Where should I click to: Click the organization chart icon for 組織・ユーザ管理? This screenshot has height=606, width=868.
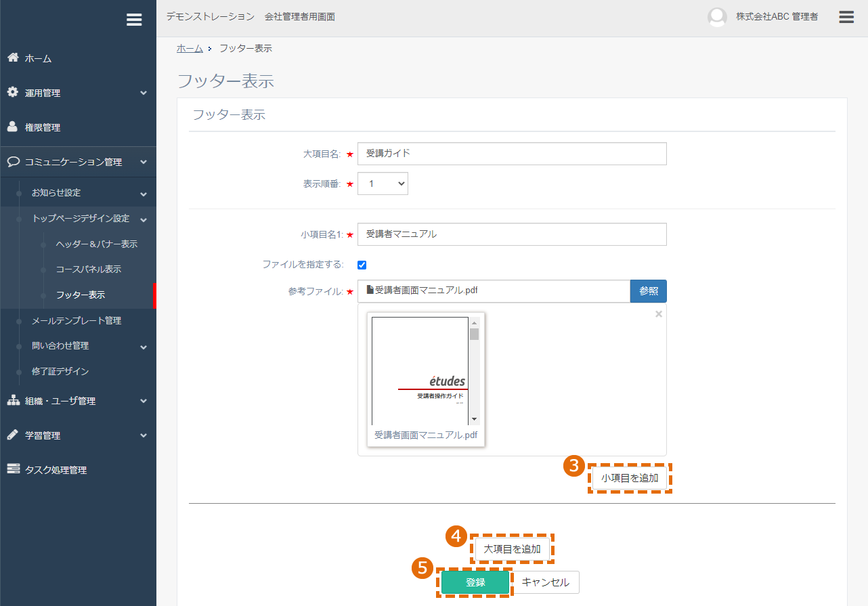(13, 400)
